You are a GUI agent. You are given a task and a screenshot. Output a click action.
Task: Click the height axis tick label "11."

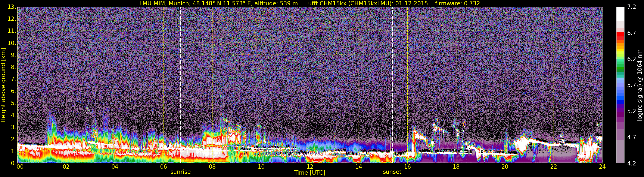tap(12, 31)
